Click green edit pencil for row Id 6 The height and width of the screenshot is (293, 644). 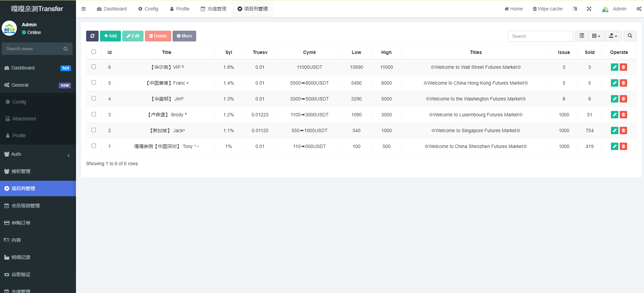(x=614, y=67)
